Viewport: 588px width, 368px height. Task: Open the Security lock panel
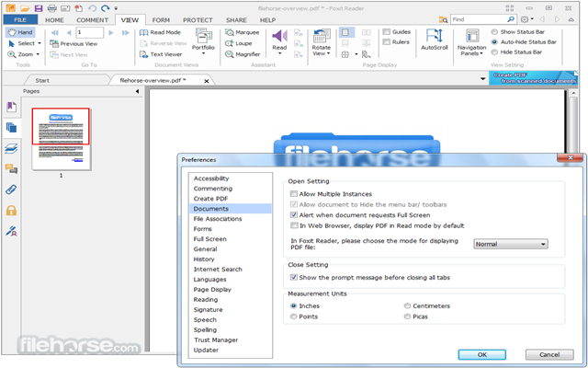(x=11, y=211)
